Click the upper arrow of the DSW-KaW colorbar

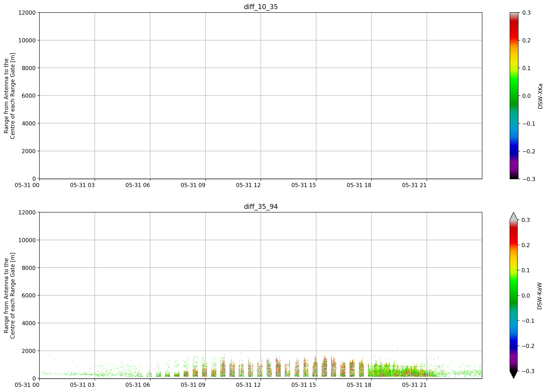(x=513, y=216)
